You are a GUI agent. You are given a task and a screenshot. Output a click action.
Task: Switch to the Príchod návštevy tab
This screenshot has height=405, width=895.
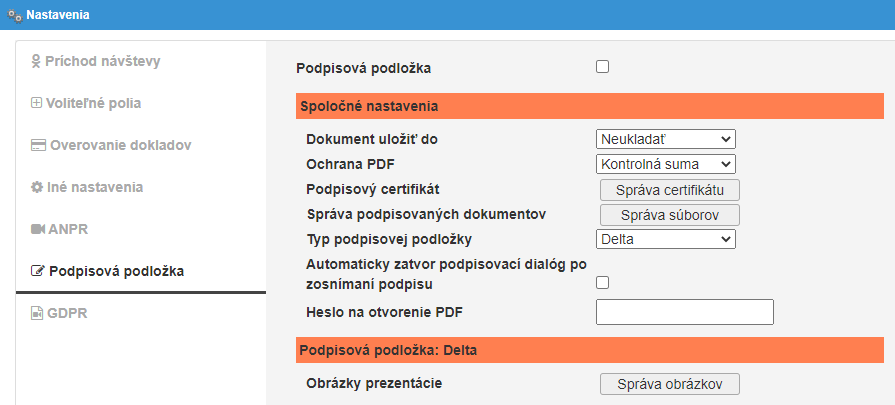click(103, 62)
